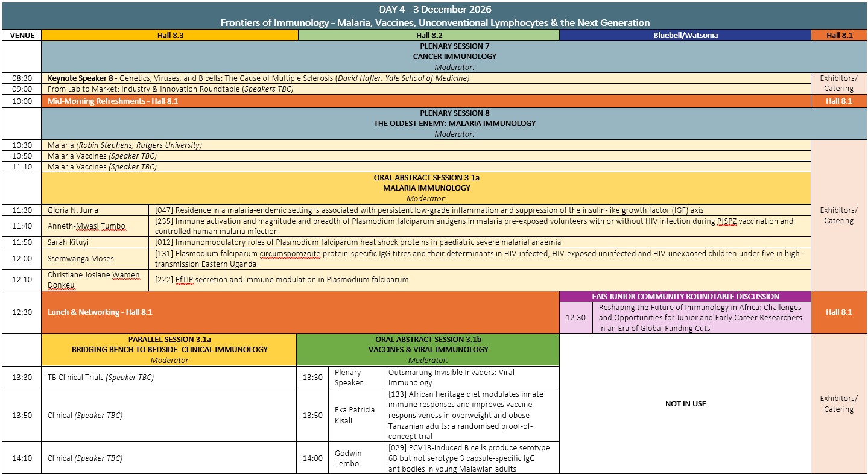Select Oral Abstract Session 3.1b green header
This screenshot has height=474, width=868.
tap(428, 350)
